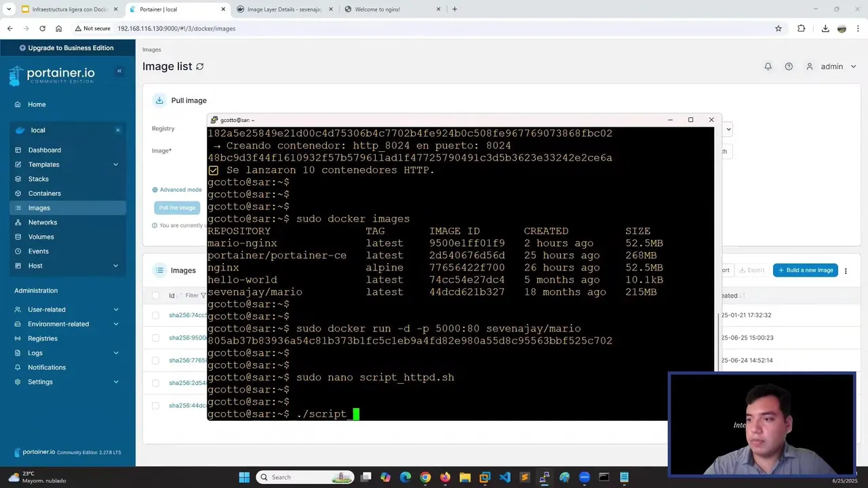Close the local environment

click(x=118, y=130)
